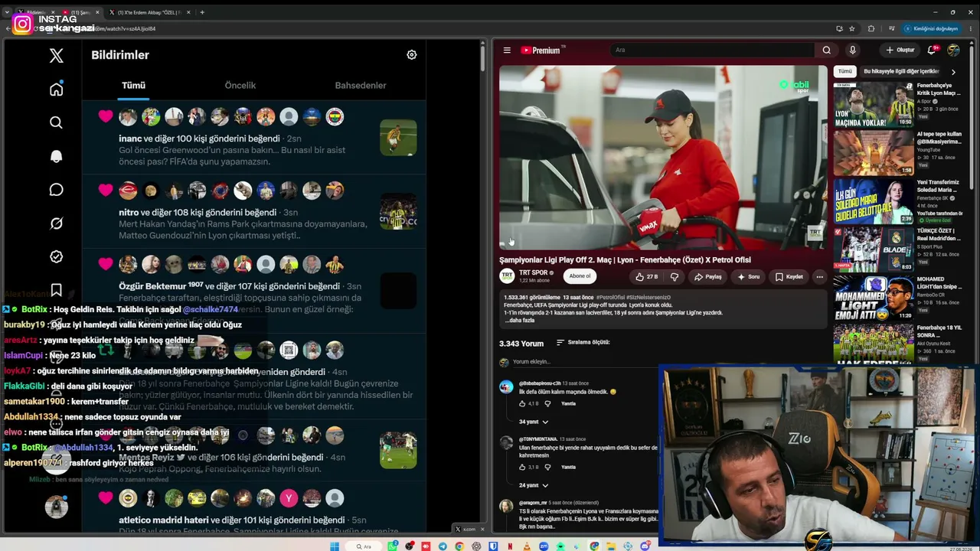980x551 pixels.
Task: Open #PetrolOfisi hashtag link
Action: pyautogui.click(x=611, y=297)
